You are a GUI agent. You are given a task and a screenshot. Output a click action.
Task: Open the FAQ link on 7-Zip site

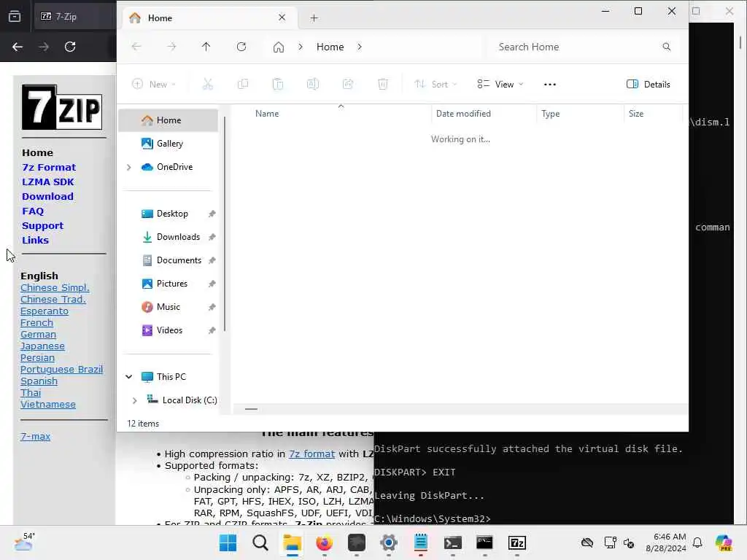pos(32,211)
